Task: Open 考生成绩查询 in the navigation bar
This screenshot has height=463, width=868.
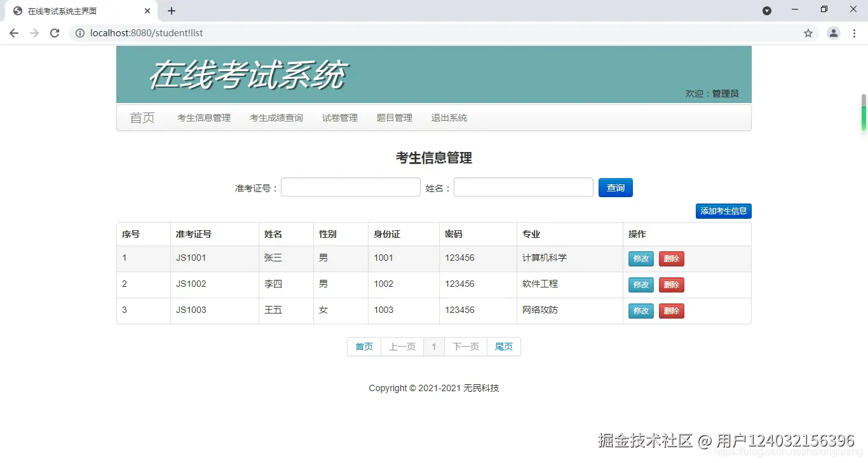Action: pos(276,118)
